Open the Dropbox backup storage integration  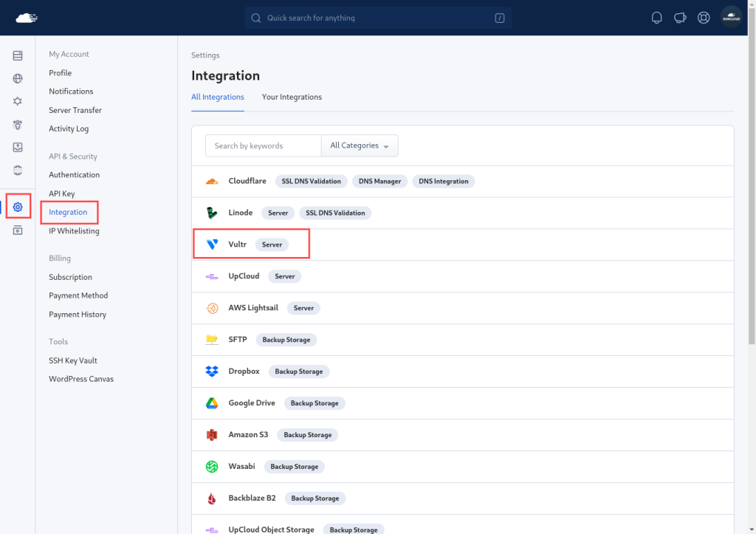[x=463, y=372]
